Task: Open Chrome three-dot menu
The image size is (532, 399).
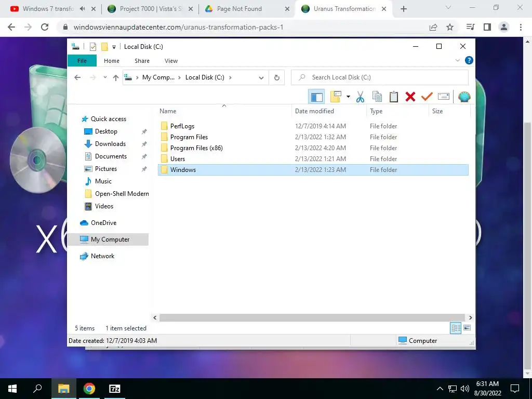Action: tap(521, 27)
